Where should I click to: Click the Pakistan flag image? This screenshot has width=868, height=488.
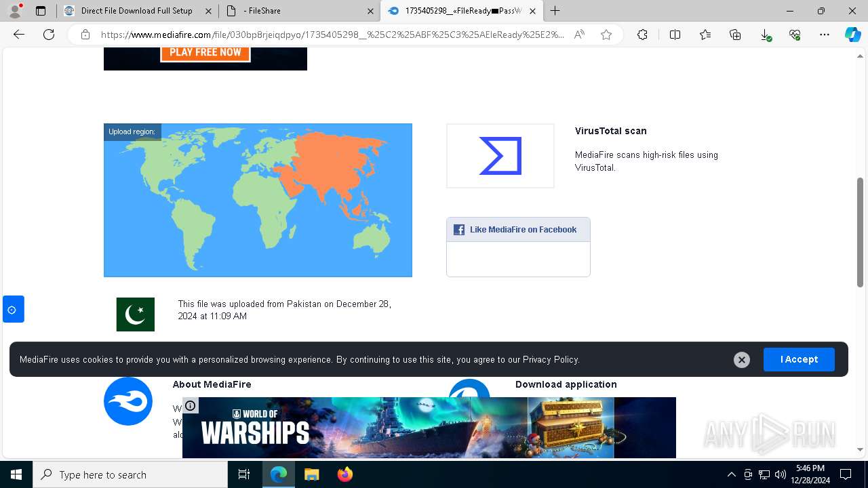(136, 314)
